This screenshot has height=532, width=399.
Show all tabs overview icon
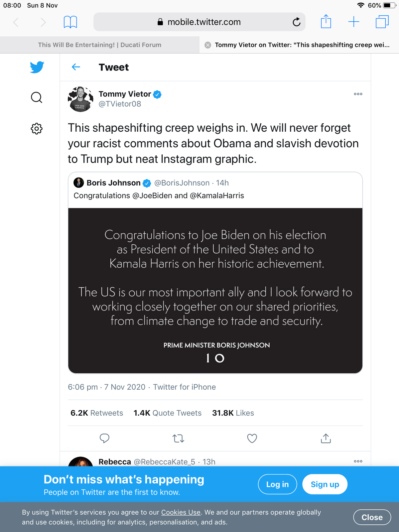point(382,22)
